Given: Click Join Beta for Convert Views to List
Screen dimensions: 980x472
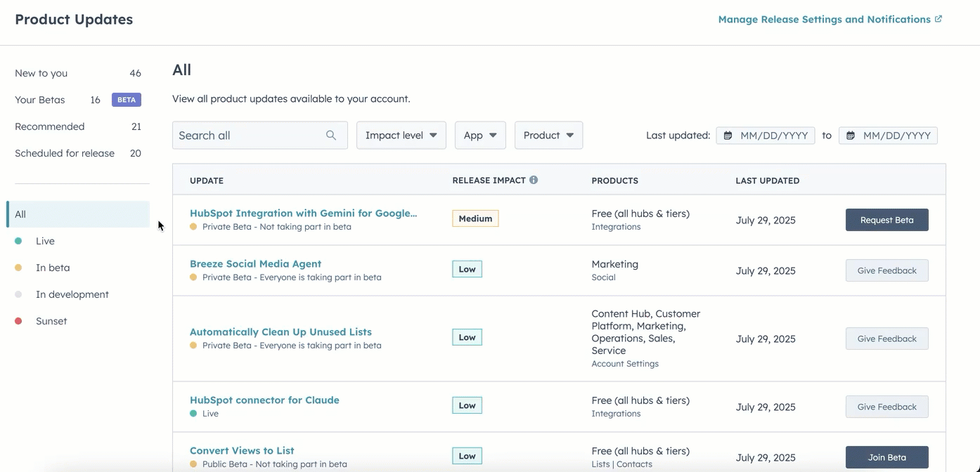Looking at the screenshot, I should pyautogui.click(x=886, y=457).
